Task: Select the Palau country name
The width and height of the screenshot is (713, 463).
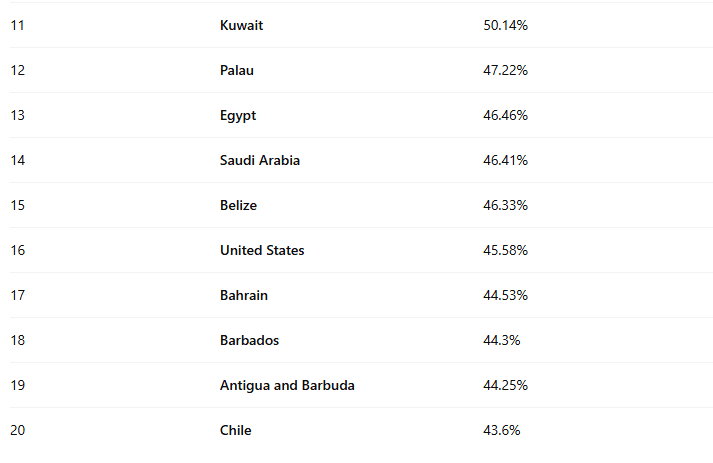Action: [236, 70]
